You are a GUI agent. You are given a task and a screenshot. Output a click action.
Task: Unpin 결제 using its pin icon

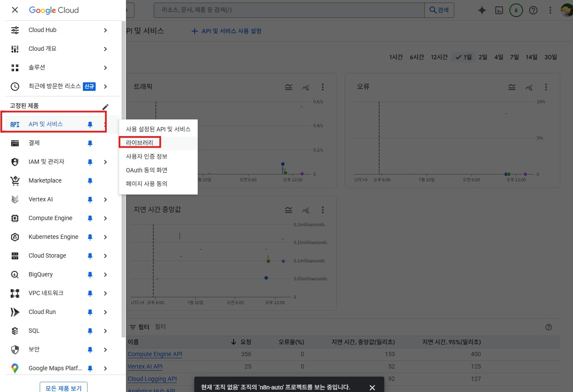[x=90, y=143]
